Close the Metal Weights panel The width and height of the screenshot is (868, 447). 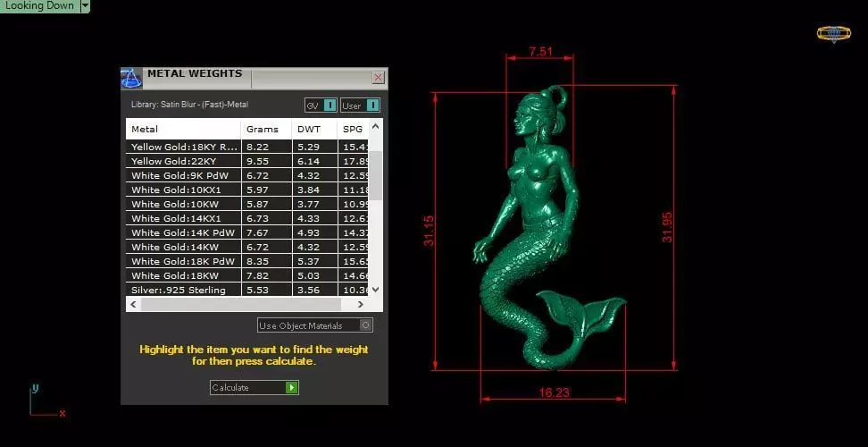click(378, 78)
